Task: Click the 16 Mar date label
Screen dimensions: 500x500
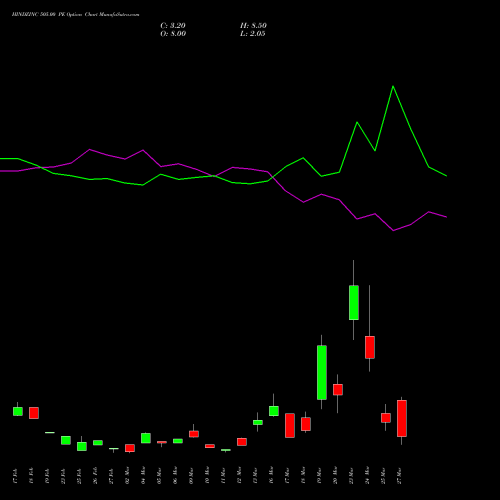Action: 272,476
